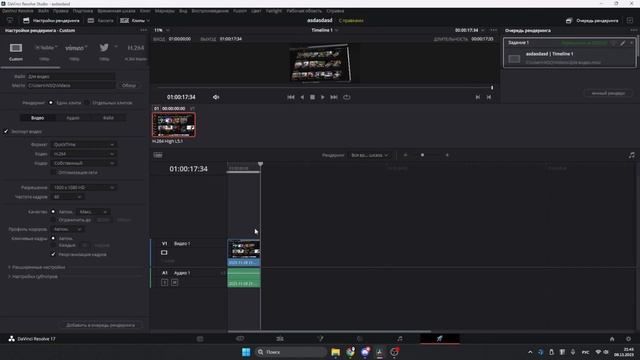640x360 pixels.
Task: Open the Cut page icon
Action: tap(240, 339)
